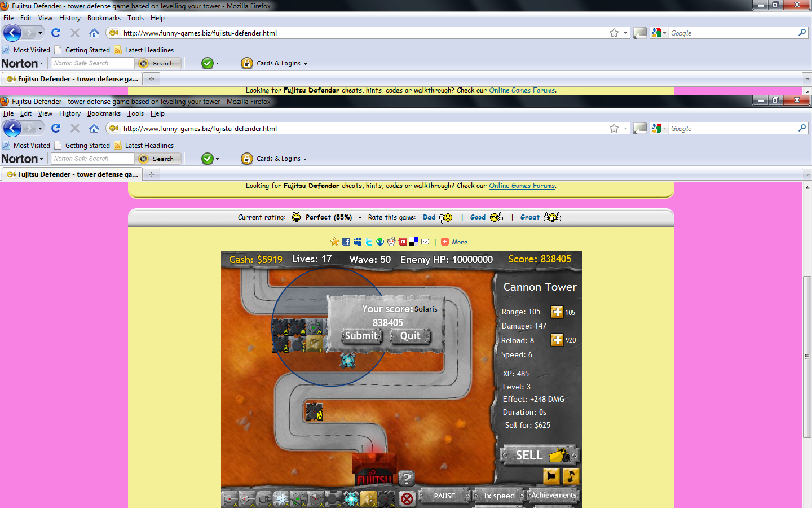Toggle game sound effects with the speaker button

(x=551, y=476)
